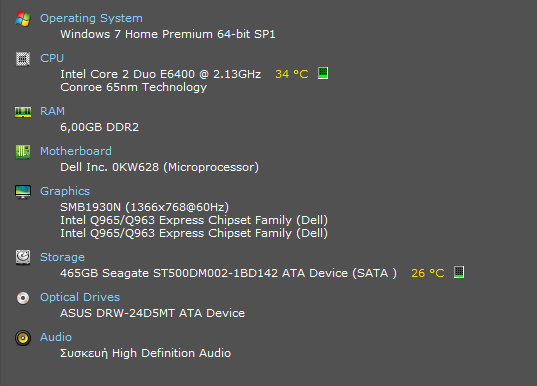Click the green storage temperature status icon

click(x=459, y=272)
